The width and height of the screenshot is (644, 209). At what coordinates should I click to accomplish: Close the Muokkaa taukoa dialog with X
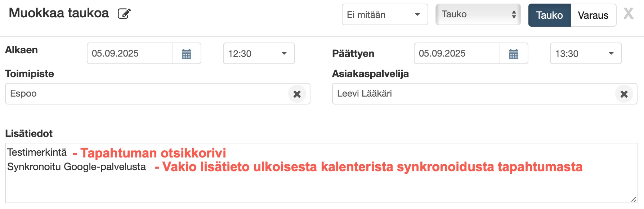tap(629, 14)
